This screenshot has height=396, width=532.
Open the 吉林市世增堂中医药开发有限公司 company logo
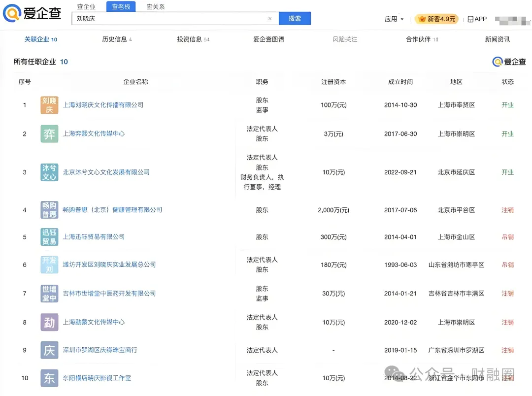[x=49, y=294]
